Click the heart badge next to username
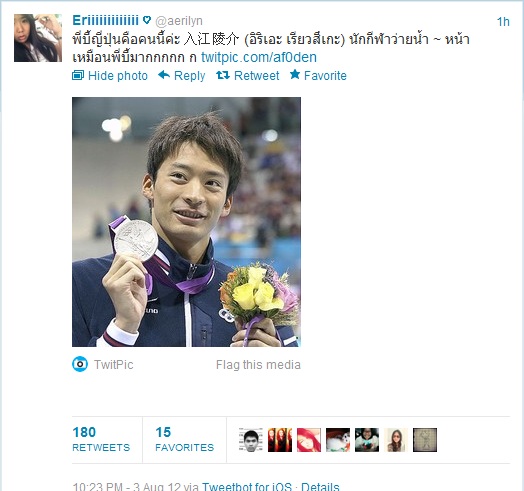524x491 pixels. tap(147, 20)
